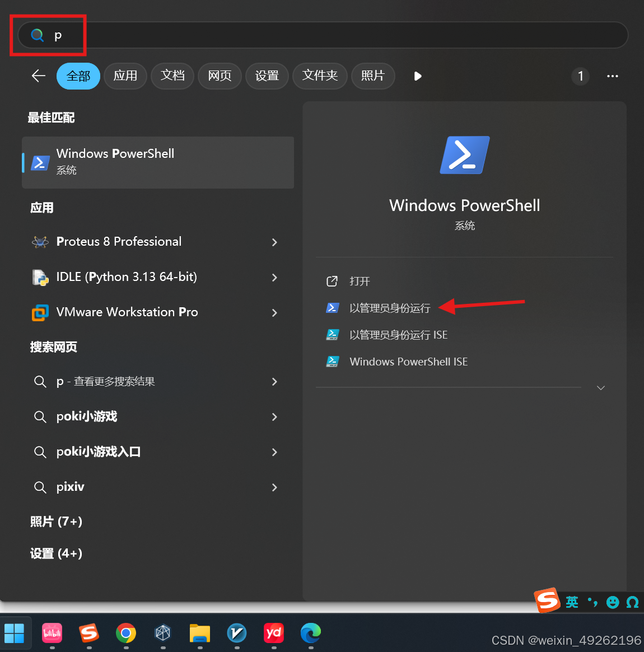
Task: Open the three-dots more options menu
Action: [x=613, y=76]
